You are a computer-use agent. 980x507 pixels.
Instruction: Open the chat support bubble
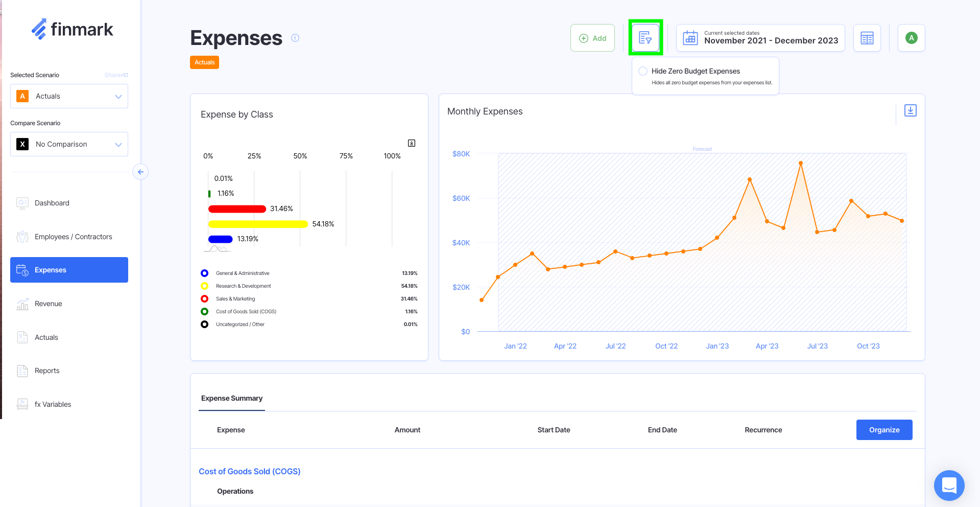point(949,485)
